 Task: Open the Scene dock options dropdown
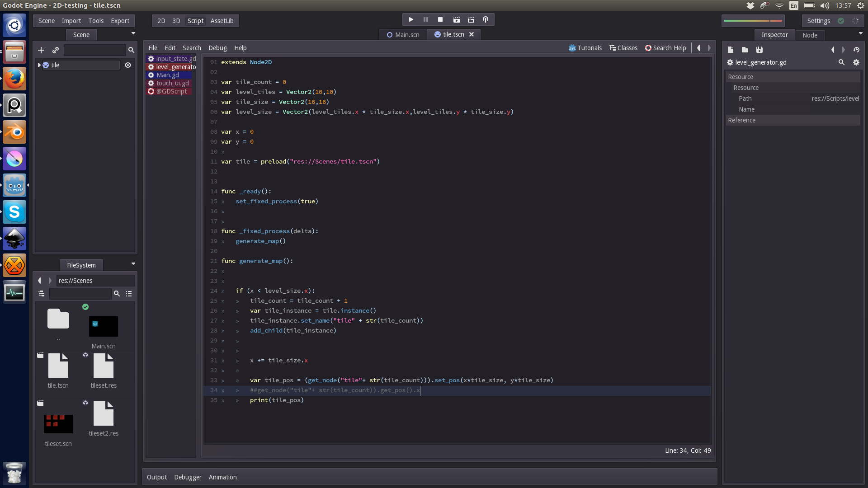tap(133, 33)
